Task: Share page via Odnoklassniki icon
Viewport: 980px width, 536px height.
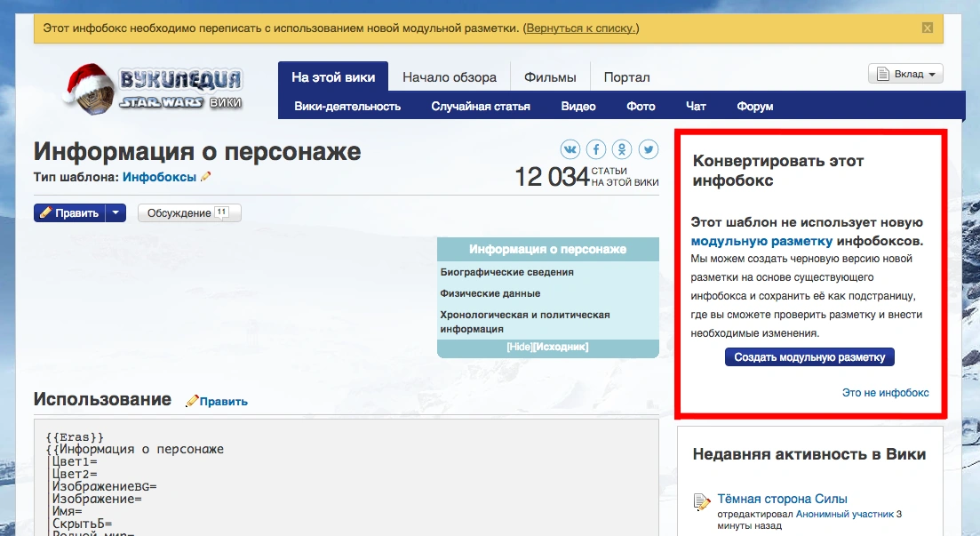Action: 622,149
